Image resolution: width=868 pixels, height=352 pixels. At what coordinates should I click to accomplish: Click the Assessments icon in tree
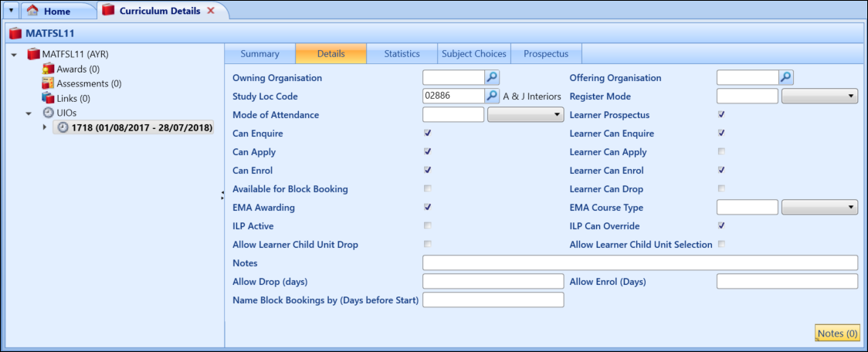(48, 83)
